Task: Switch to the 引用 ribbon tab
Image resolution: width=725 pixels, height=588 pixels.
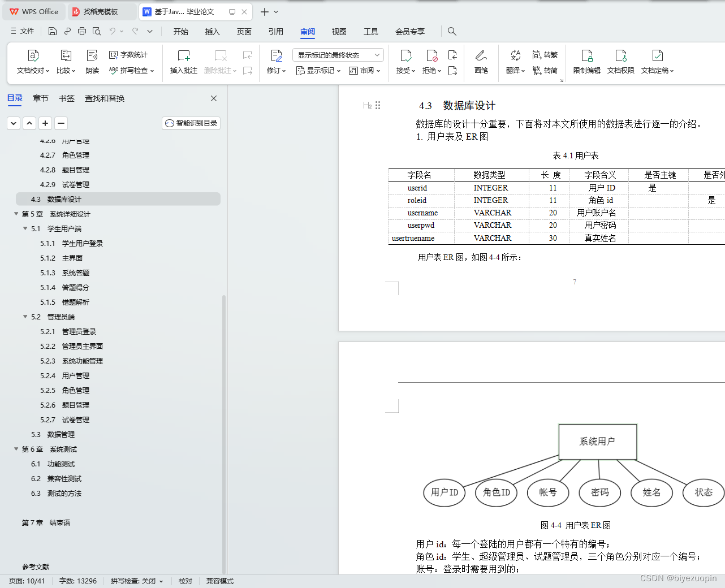Action: point(276,32)
